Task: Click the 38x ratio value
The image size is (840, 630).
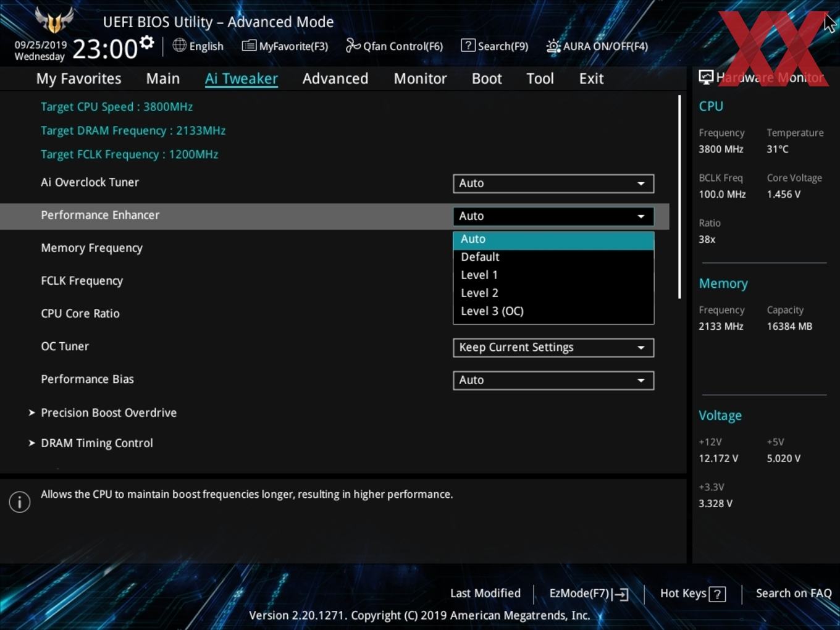Action: click(x=707, y=239)
